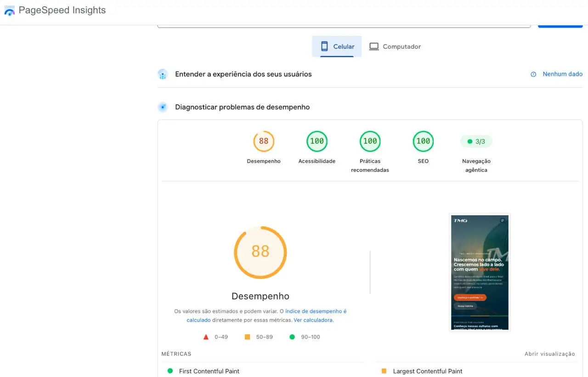Image resolution: width=588 pixels, height=377 pixels.
Task: Open the PageSpeed Insights title link
Action: pos(62,10)
